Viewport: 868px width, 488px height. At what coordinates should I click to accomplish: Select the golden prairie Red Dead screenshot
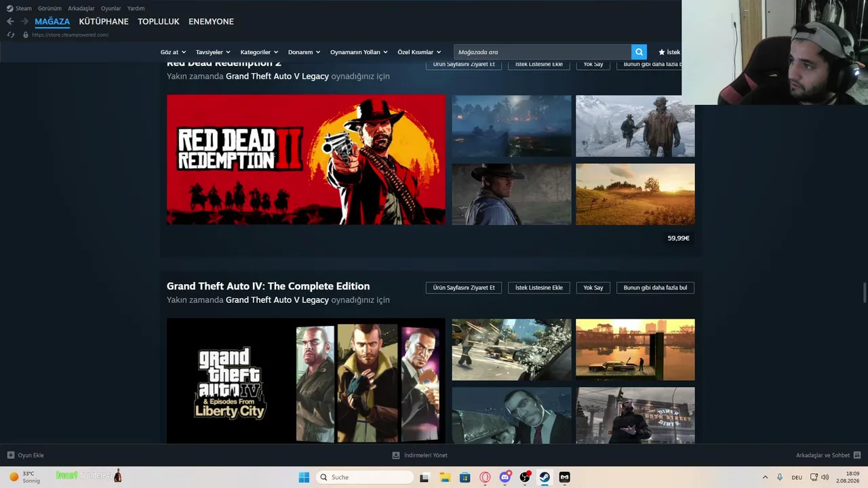pyautogui.click(x=635, y=194)
